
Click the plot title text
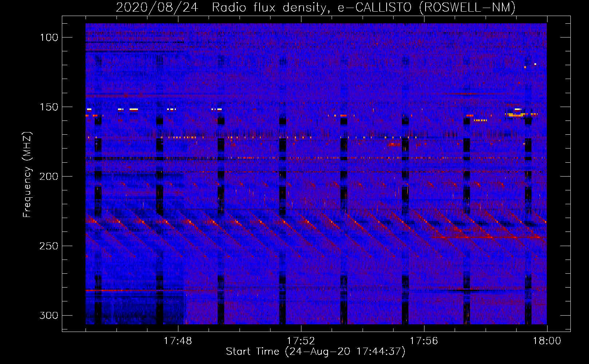316,7
